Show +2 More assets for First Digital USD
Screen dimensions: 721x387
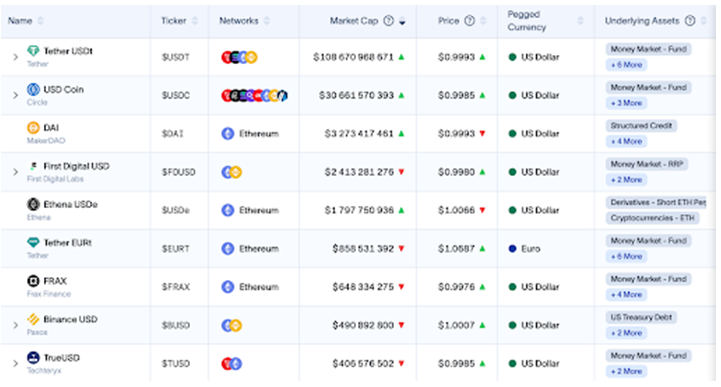click(x=626, y=180)
